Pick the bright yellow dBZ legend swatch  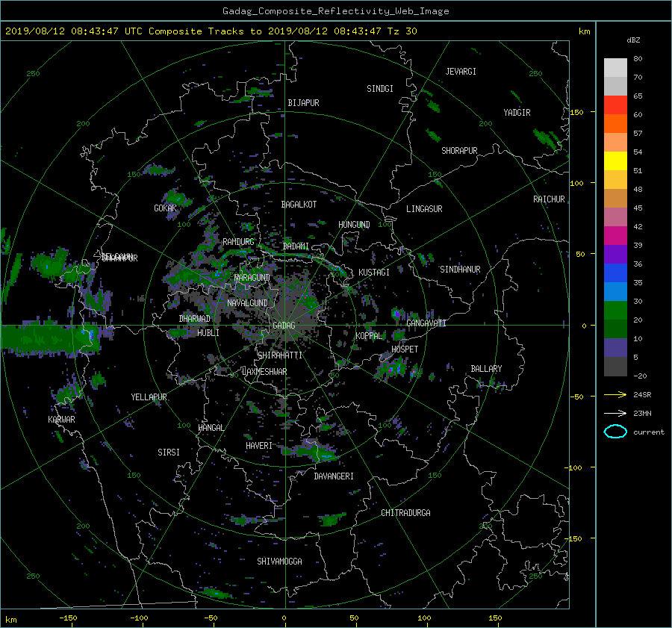(x=615, y=161)
